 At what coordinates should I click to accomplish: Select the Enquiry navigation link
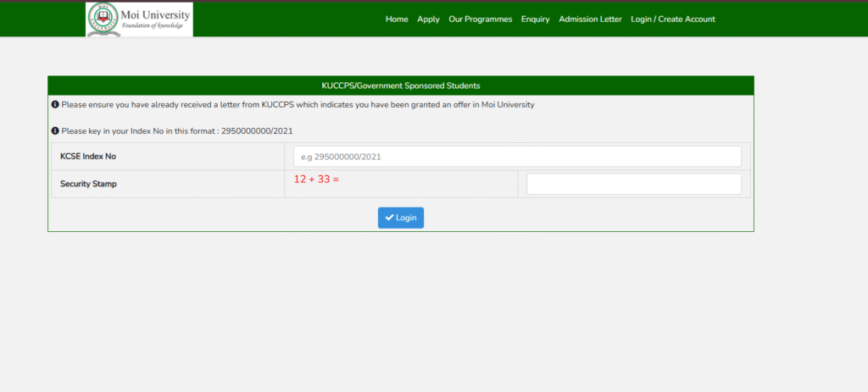pyautogui.click(x=536, y=19)
